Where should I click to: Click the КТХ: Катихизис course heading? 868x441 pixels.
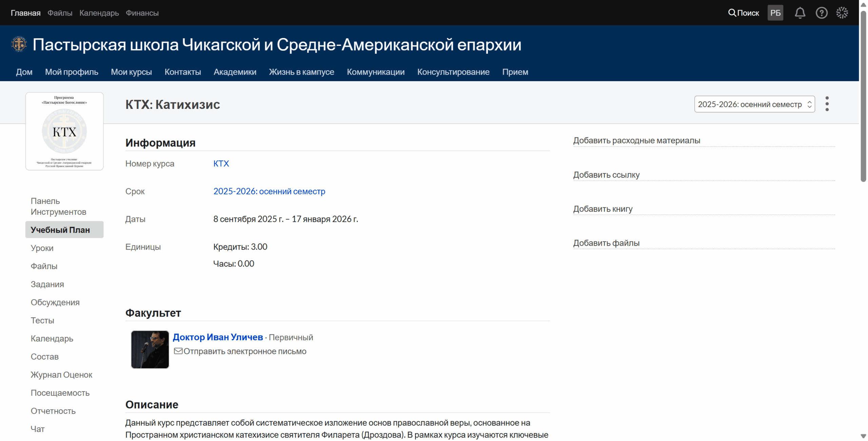[x=173, y=104]
